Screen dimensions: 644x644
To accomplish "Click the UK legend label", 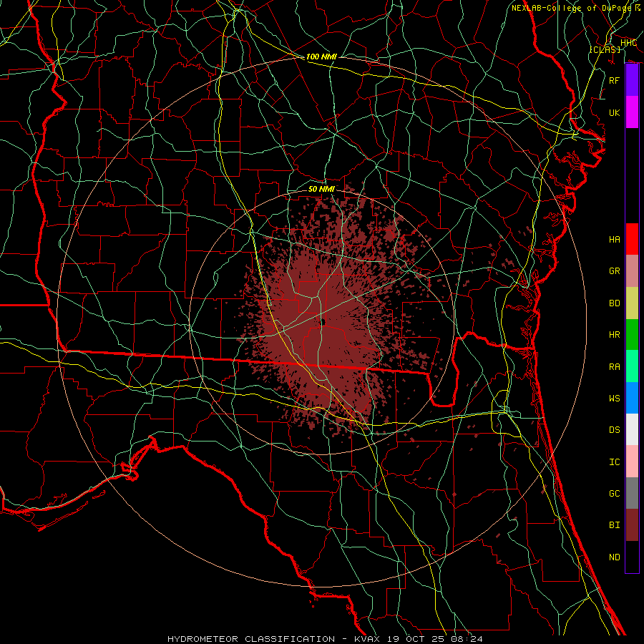I will click(x=615, y=112).
